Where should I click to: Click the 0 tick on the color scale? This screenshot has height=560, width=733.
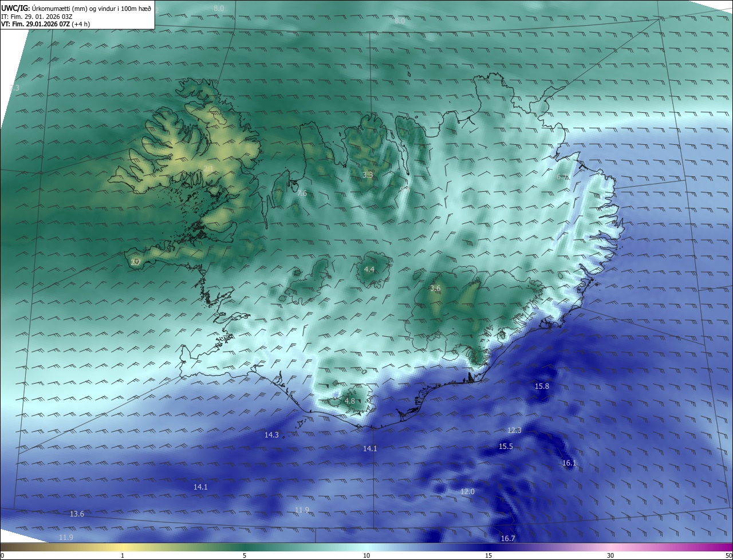2,555
